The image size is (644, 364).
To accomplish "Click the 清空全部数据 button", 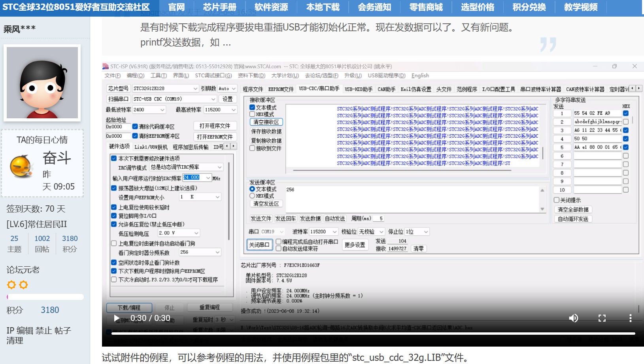I will pos(573,210).
